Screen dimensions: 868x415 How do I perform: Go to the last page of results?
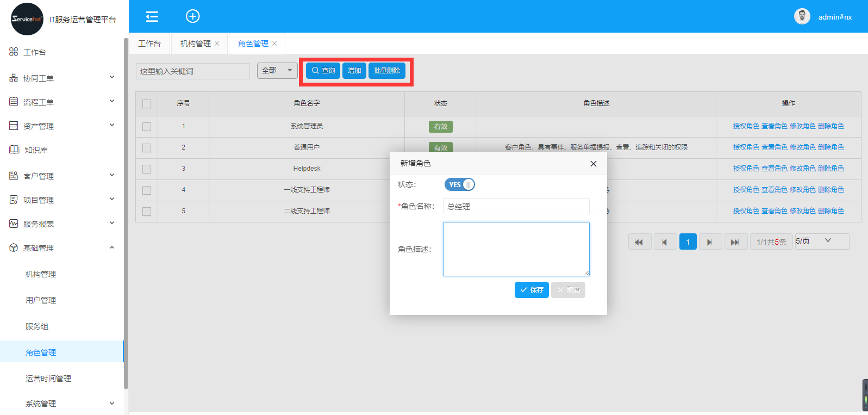(x=735, y=242)
